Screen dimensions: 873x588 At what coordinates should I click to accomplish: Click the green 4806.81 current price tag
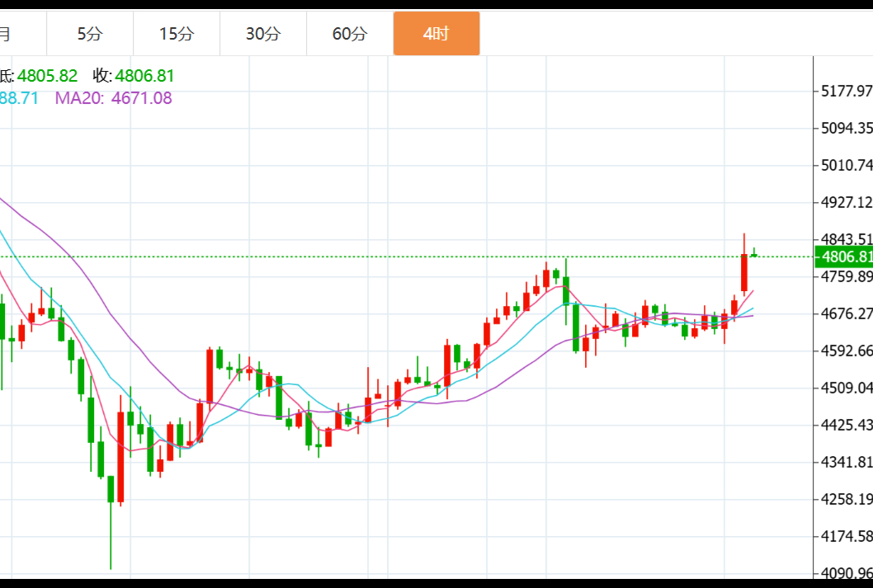point(843,256)
